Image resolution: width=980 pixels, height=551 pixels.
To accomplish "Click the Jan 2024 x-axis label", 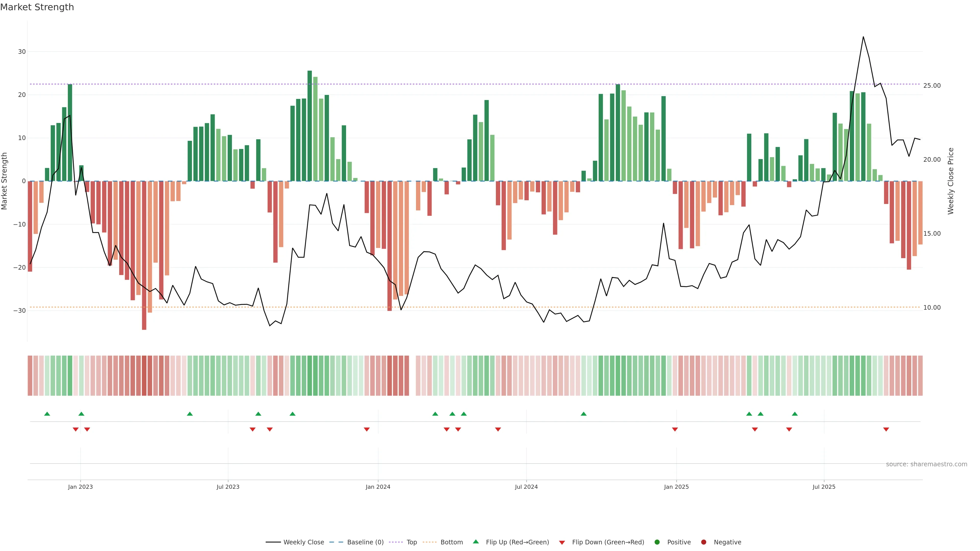I will (378, 487).
